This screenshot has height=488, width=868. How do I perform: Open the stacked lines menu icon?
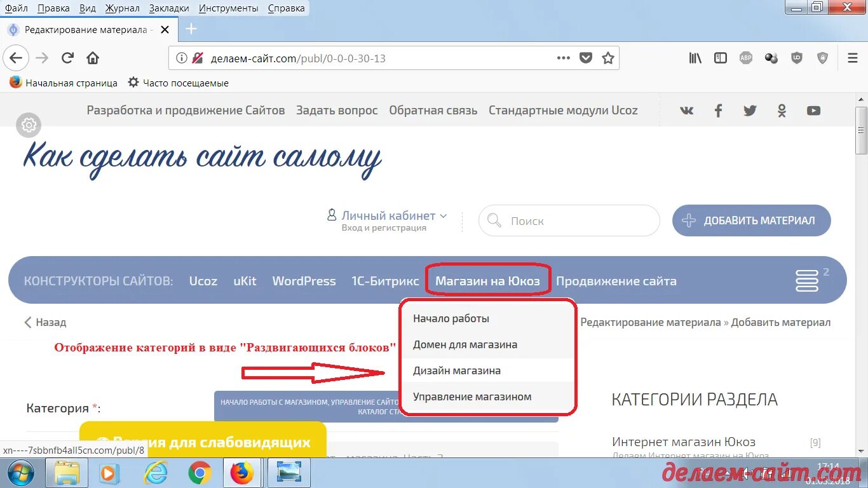click(x=807, y=281)
